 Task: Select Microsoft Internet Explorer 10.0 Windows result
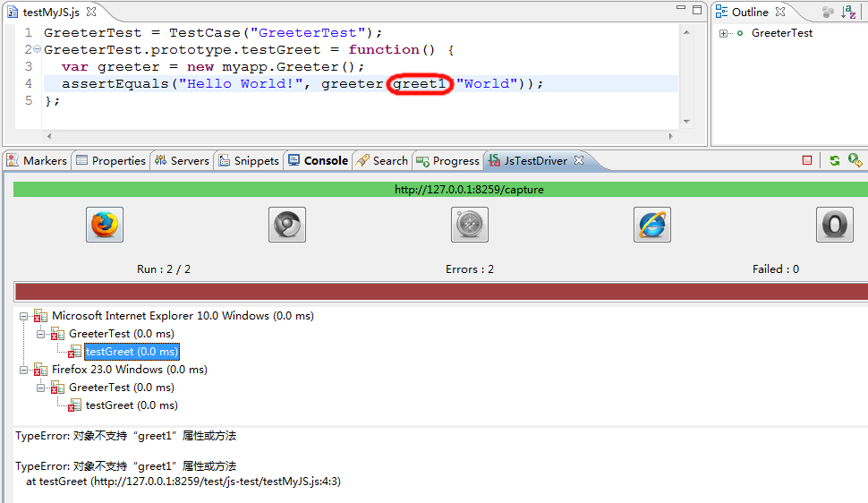pos(183,316)
